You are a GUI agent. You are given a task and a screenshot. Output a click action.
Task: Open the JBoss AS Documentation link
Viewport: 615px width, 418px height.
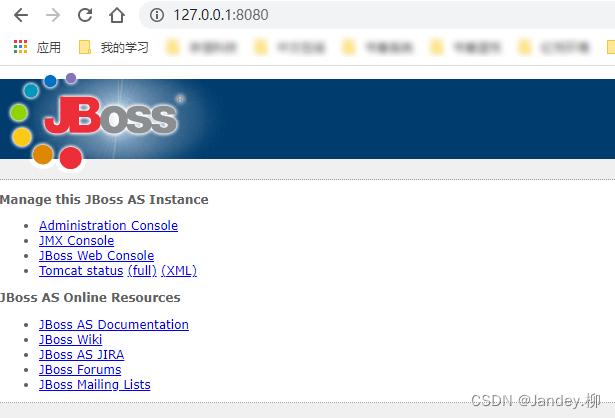pos(114,325)
